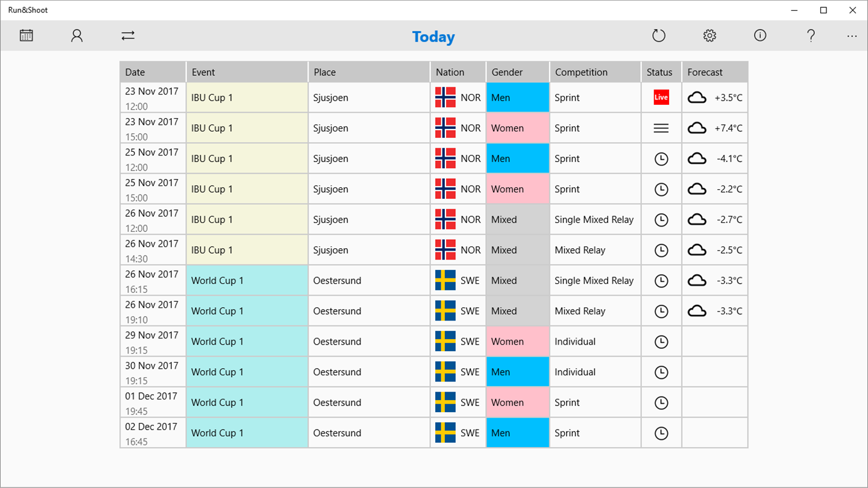
Task: Click the cloud forecast icon beside +3.5°C
Action: (697, 98)
